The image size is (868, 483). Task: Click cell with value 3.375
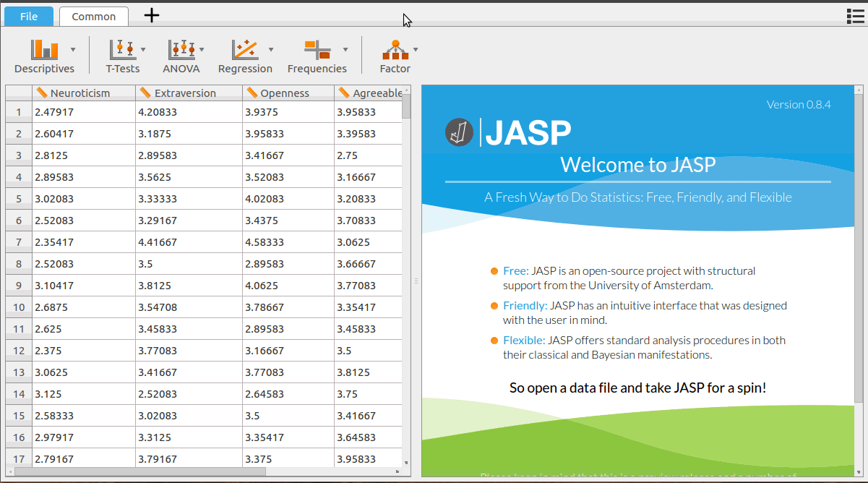[288, 459]
